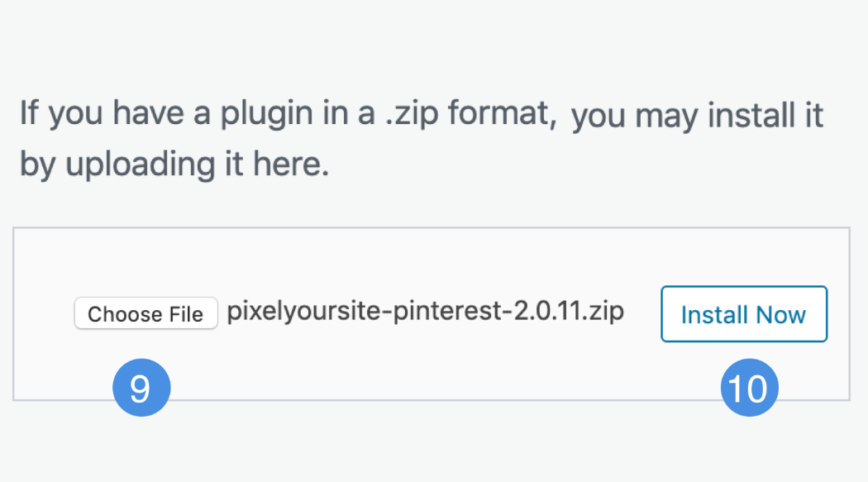Select the pixelyoursite-pinterest-2.0.11.zip filename
868x482 pixels.
tap(425, 312)
